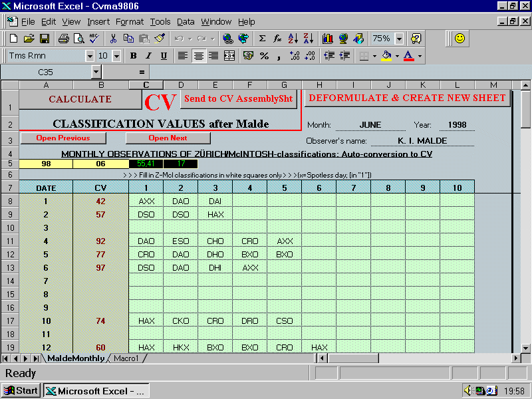This screenshot has height=399, width=532.
Task: Switch to the Macro1 sheet tab
Action: (126, 358)
